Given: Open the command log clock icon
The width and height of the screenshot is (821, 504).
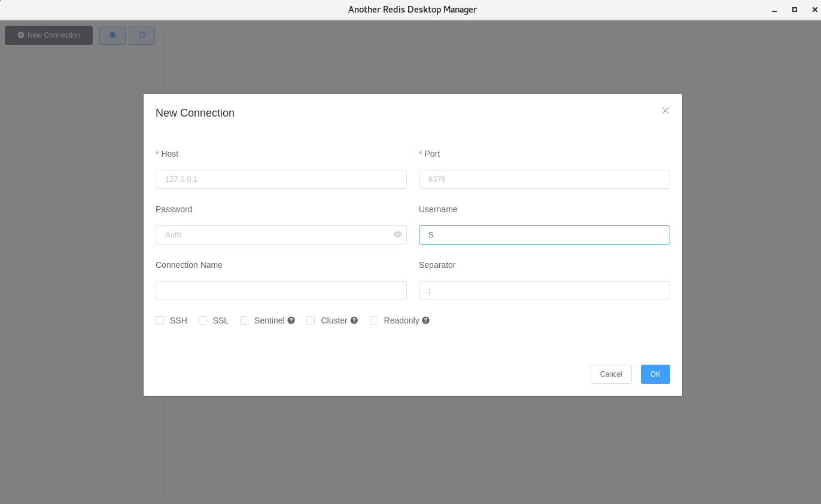Looking at the screenshot, I should click(142, 35).
